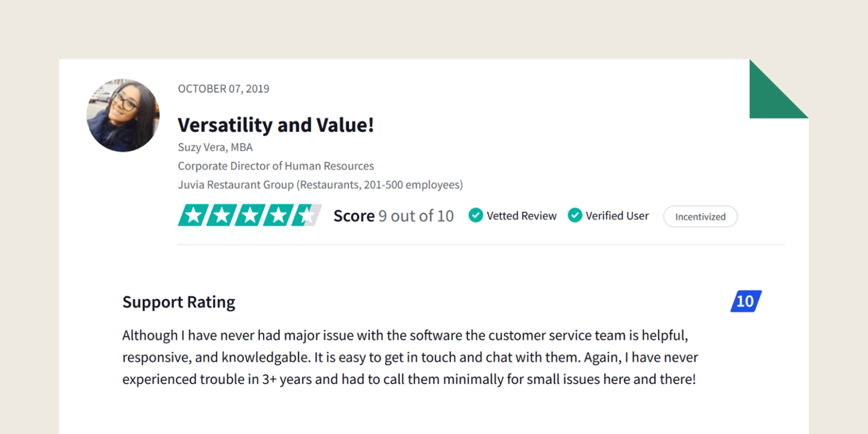Open Suzy Vera's reviewer profile link
The height and width of the screenshot is (434, 868).
[x=215, y=147]
